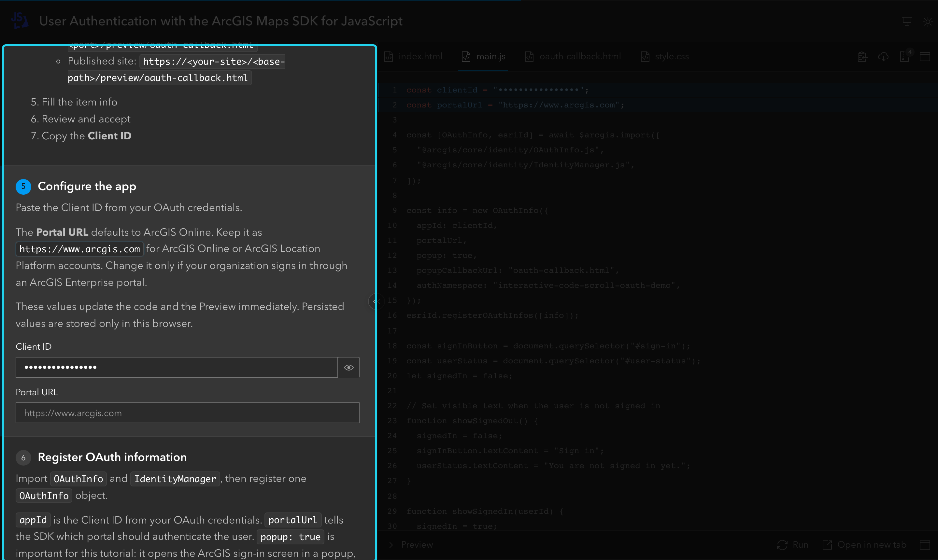This screenshot has width=938, height=560.
Task: Click the Run button
Action: [793, 544]
